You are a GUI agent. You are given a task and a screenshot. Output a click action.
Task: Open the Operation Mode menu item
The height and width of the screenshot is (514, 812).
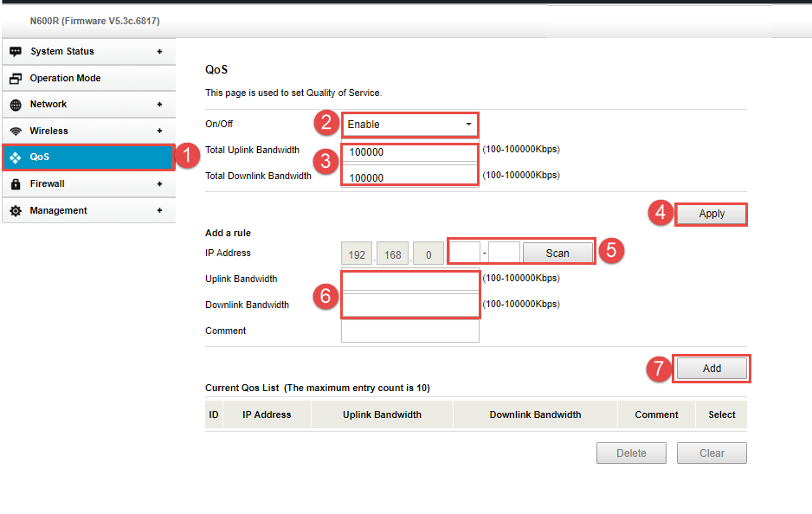89,78
